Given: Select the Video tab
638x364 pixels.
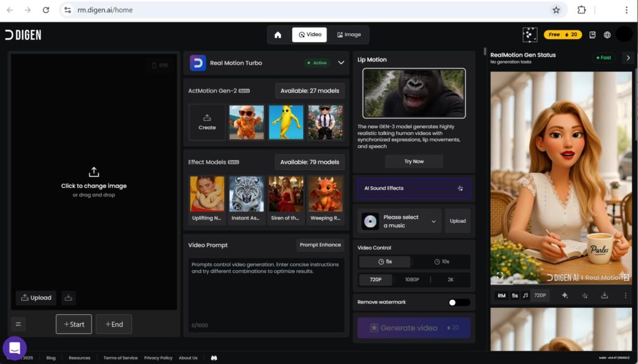Looking at the screenshot, I should tap(310, 35).
